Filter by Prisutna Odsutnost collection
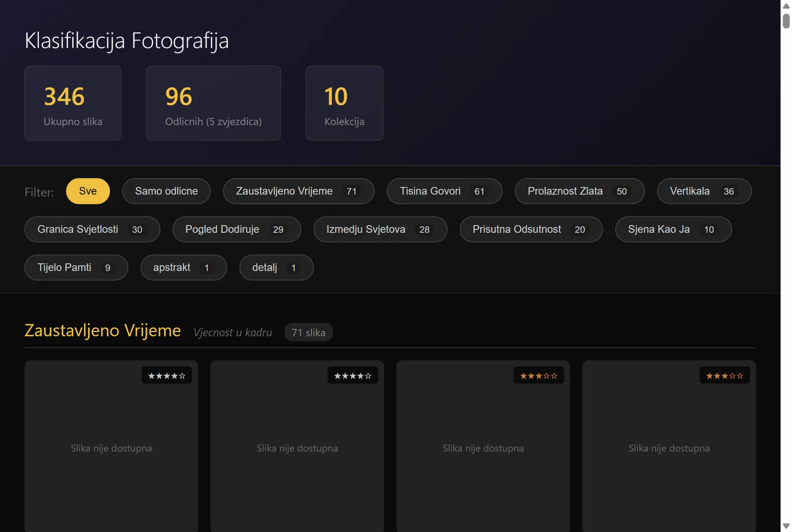Viewport: 792px width, 532px height. pyautogui.click(x=531, y=229)
